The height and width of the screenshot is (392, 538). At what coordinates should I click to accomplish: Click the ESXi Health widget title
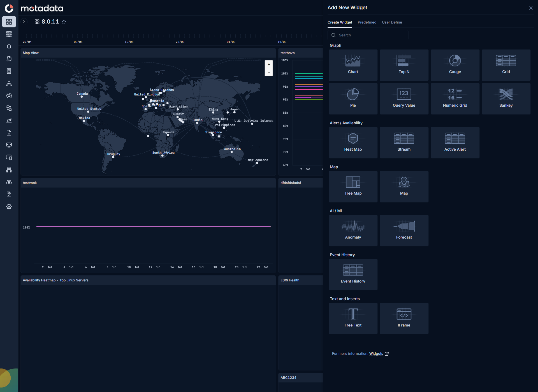[290, 280]
